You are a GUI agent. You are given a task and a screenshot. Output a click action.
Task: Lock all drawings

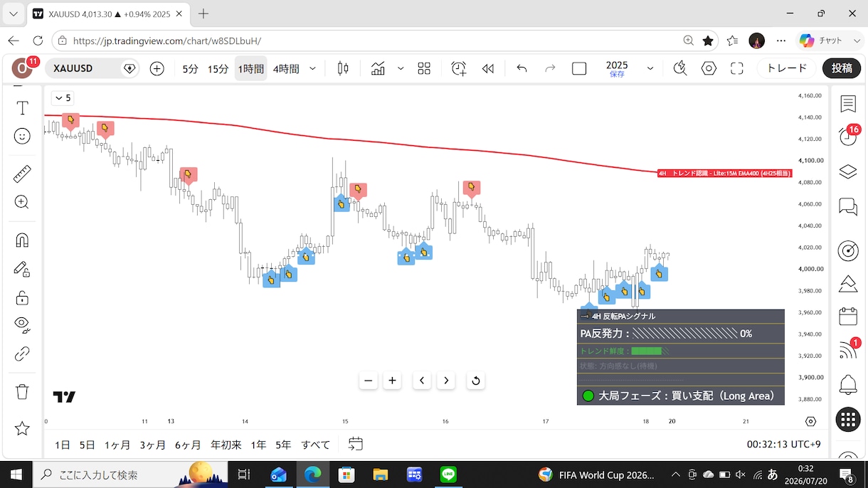tap(22, 297)
